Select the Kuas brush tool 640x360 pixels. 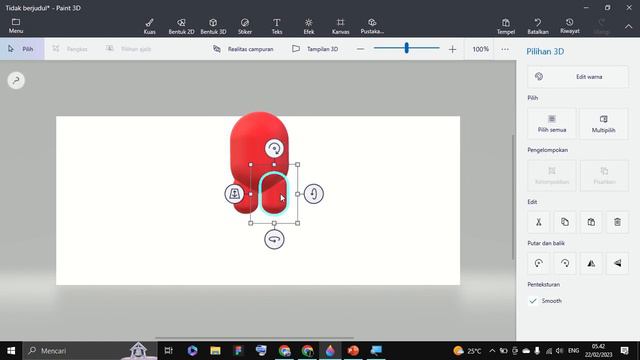149,26
